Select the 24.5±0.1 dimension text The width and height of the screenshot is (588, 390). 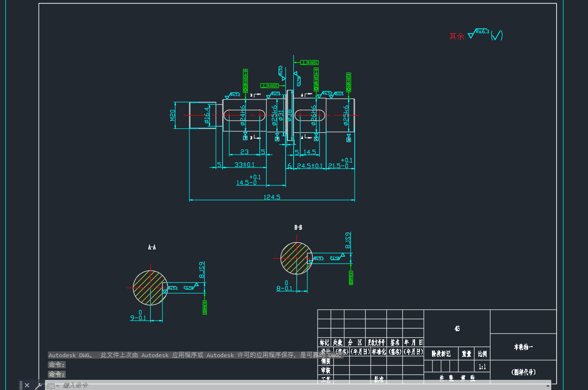310,166
